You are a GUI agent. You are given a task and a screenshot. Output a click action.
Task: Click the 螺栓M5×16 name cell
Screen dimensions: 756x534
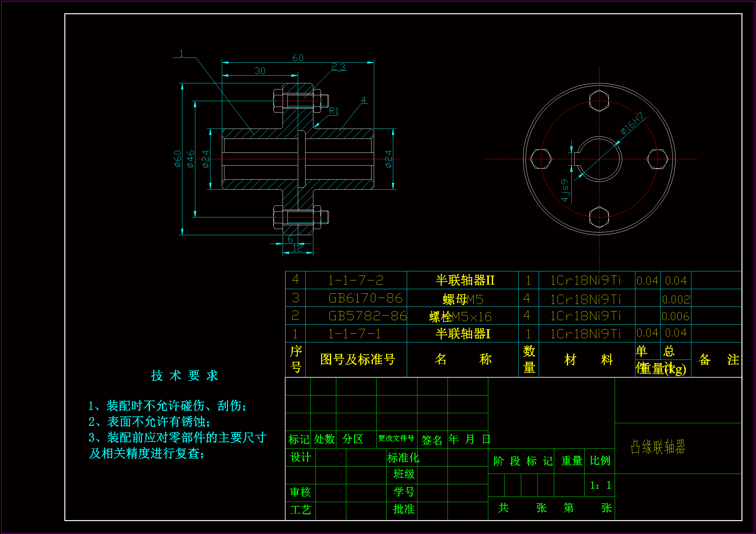tap(460, 317)
